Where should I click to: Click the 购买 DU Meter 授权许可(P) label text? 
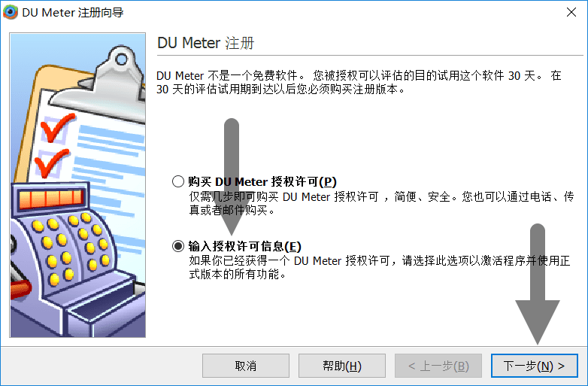coord(262,181)
